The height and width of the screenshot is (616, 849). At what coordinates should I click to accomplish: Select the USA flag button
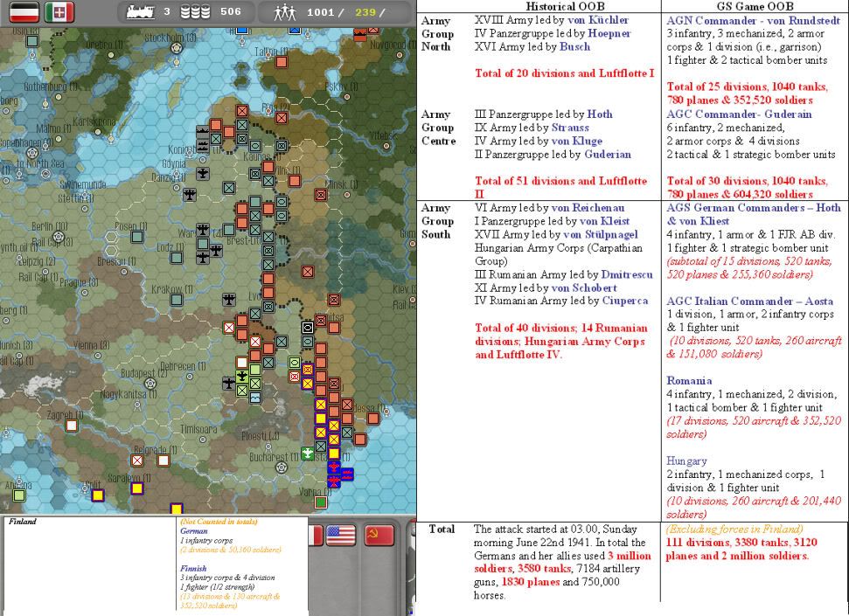(342, 535)
